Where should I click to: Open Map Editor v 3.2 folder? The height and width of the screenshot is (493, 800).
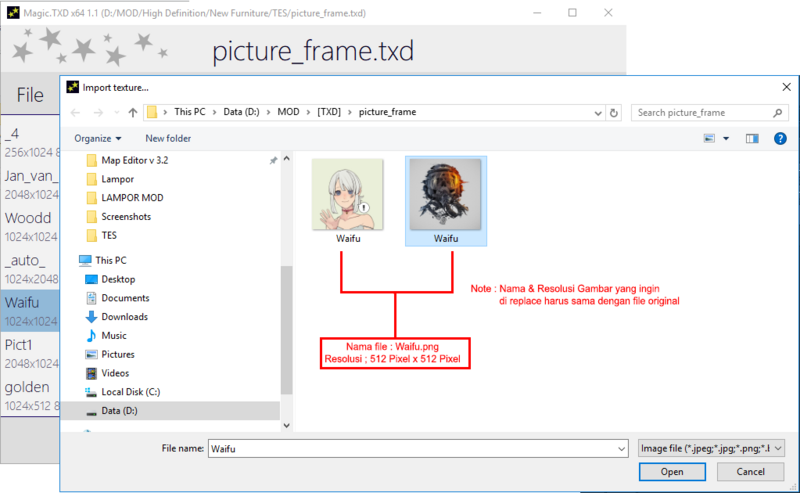[135, 160]
